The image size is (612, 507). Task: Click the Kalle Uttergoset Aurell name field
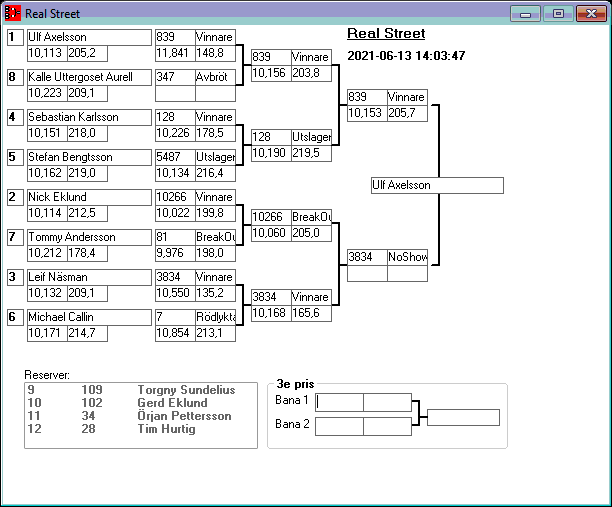pyautogui.click(x=88, y=77)
